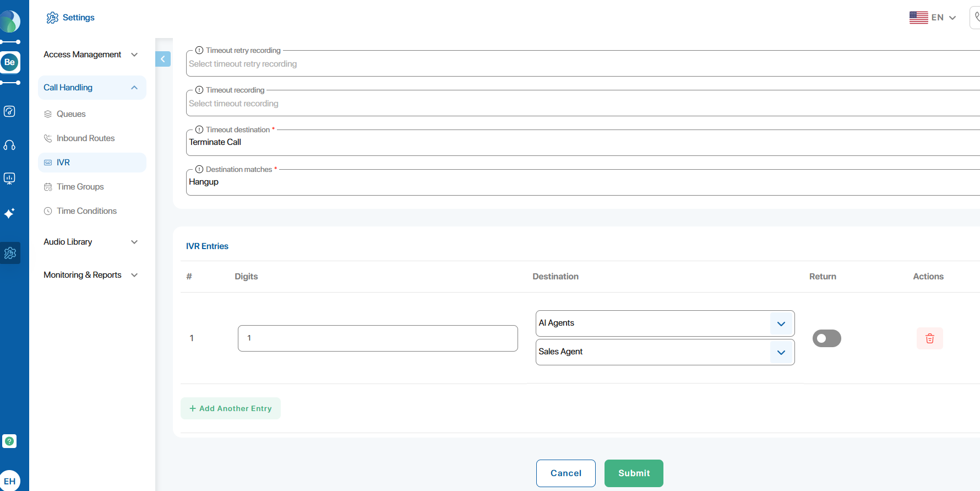Expand the Audio Library section
This screenshot has width=980, height=491.
[91, 242]
